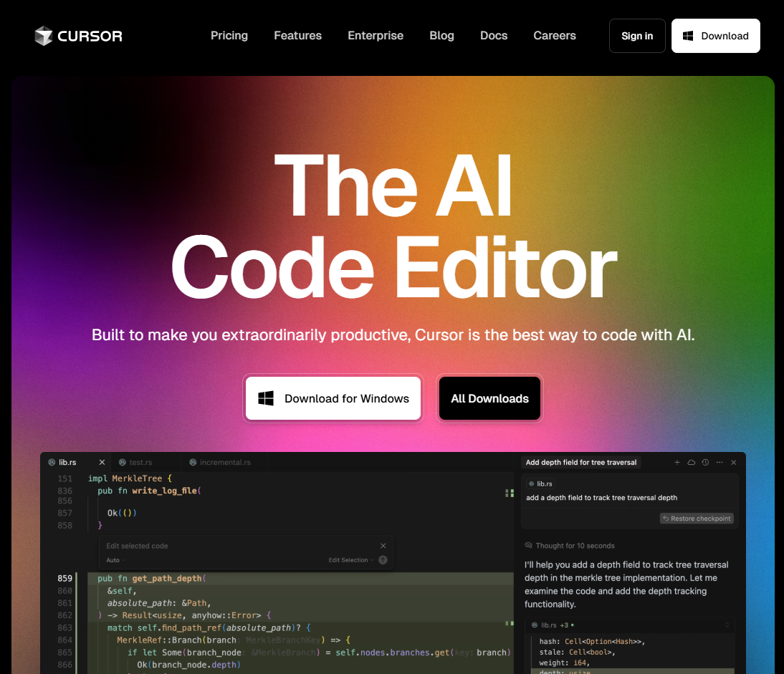The width and height of the screenshot is (784, 674).
Task: Open the chat panel more options ellipsis
Action: tap(719, 462)
